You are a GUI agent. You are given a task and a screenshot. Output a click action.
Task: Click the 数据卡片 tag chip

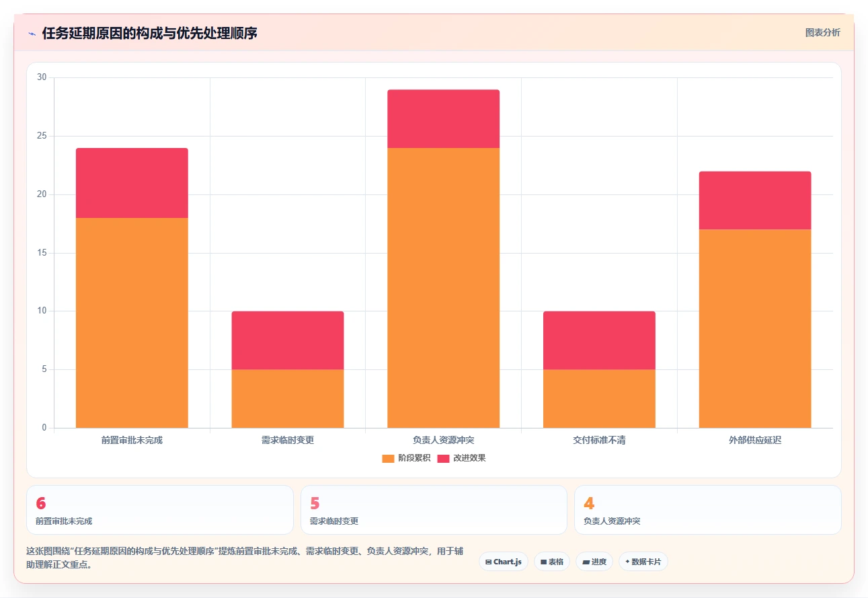pyautogui.click(x=643, y=562)
